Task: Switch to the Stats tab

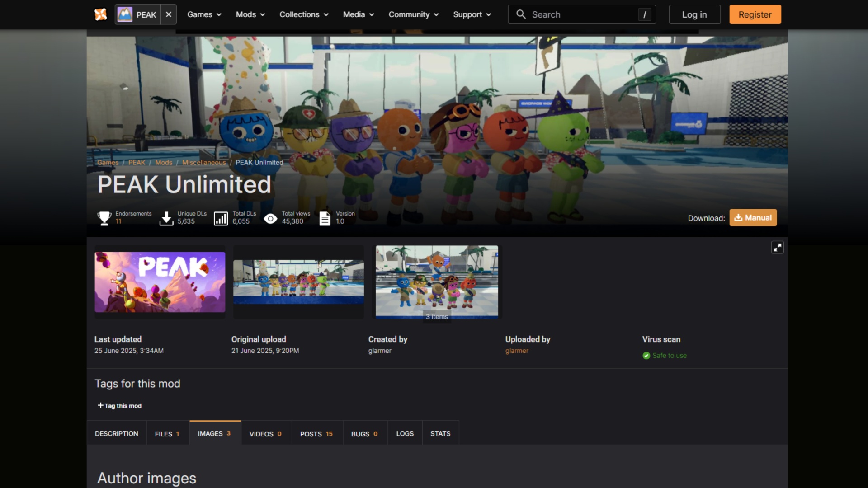Action: click(440, 433)
